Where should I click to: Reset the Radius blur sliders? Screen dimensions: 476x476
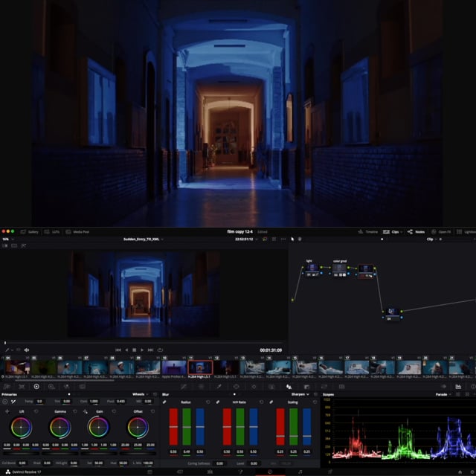pyautogui.click(x=208, y=402)
